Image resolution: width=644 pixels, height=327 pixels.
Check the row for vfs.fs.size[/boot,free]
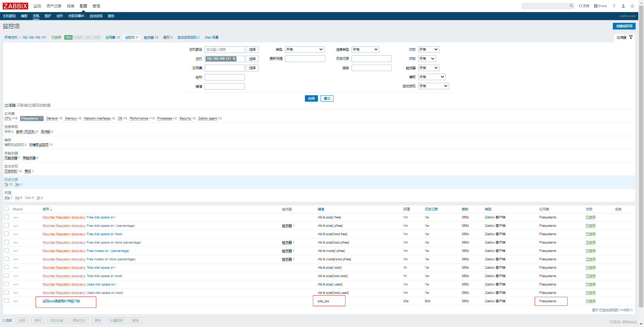6,234
